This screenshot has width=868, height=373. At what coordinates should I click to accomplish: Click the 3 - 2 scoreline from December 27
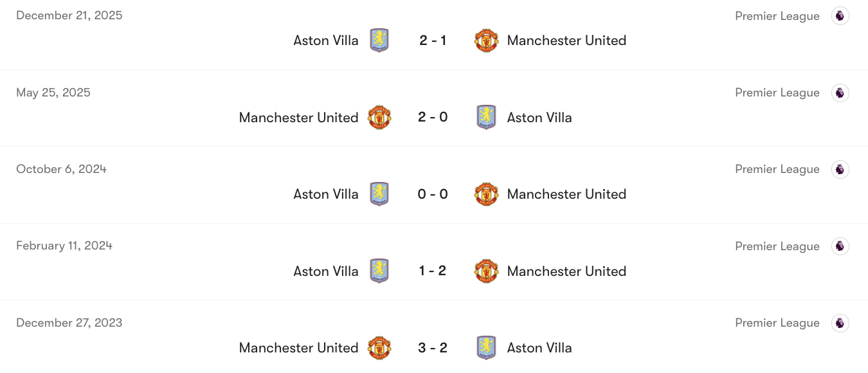tap(433, 347)
